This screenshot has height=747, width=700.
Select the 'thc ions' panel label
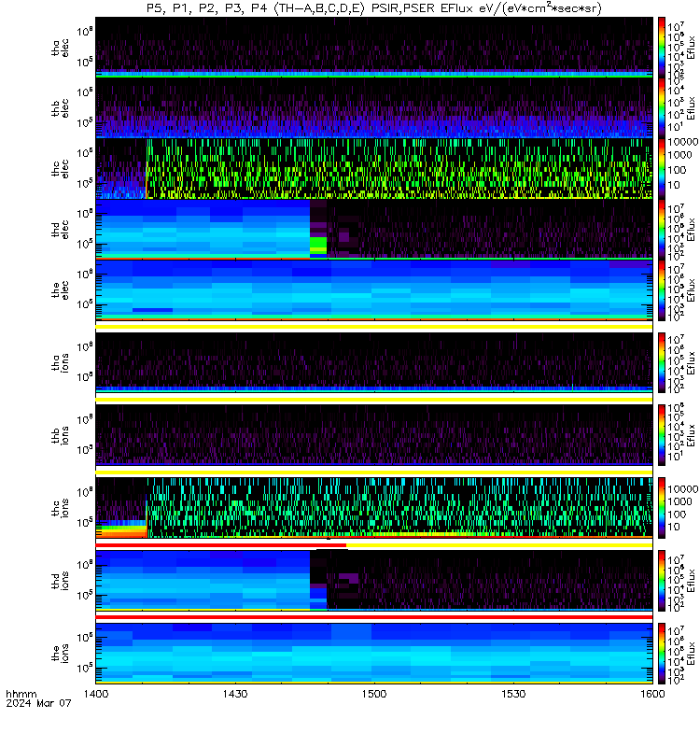pyautogui.click(x=60, y=508)
